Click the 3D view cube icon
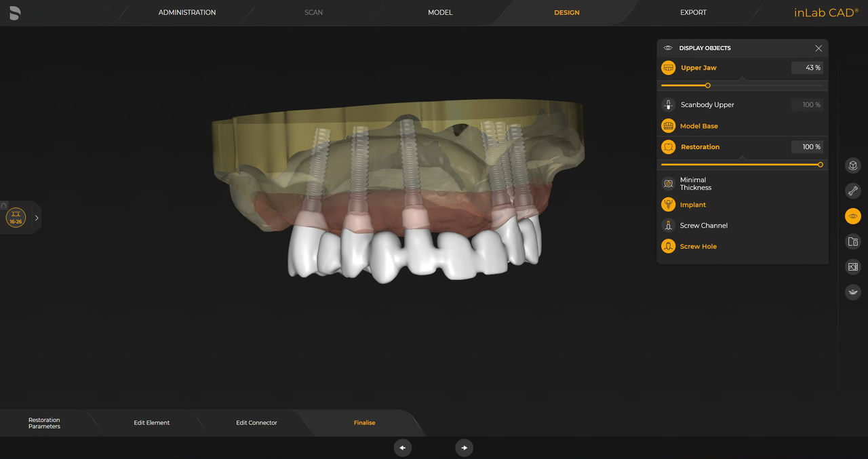This screenshot has width=868, height=459. point(852,165)
